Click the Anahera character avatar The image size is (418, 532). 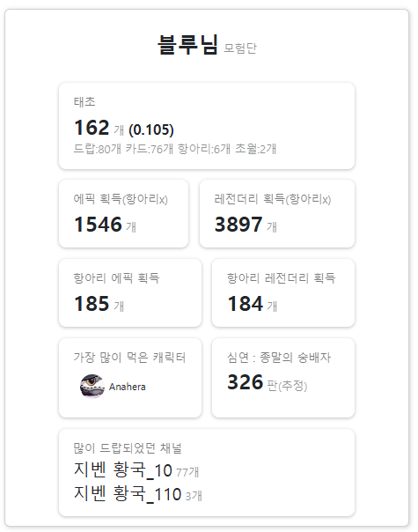click(x=92, y=386)
